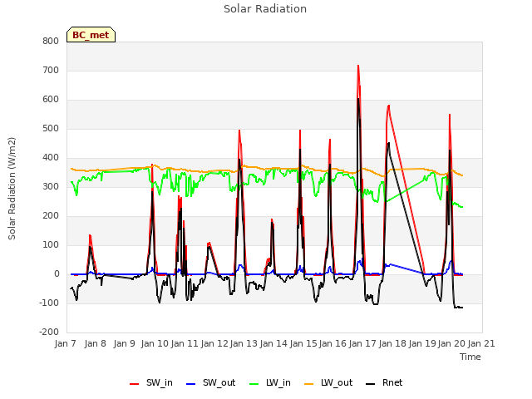The height and width of the screenshot is (399, 532).
Task: Click the Jan 9 x-axis label
Action: click(125, 343)
